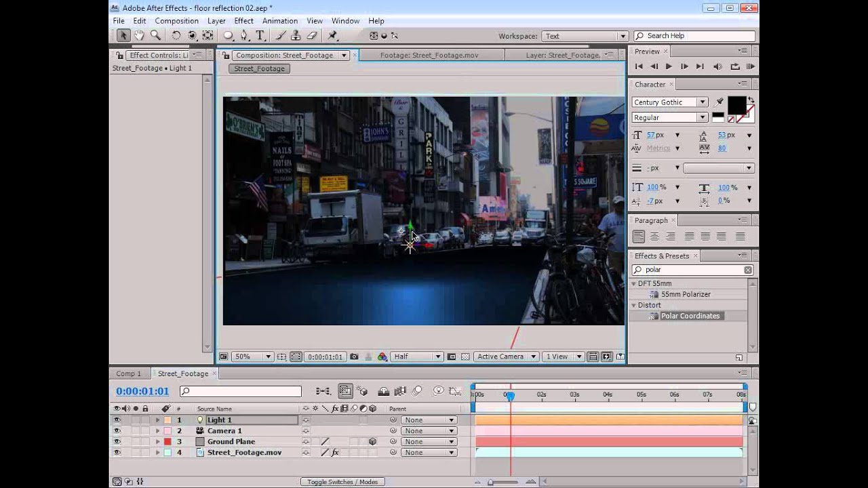Open Show Channel color menu icon
868x488 pixels.
tap(382, 357)
